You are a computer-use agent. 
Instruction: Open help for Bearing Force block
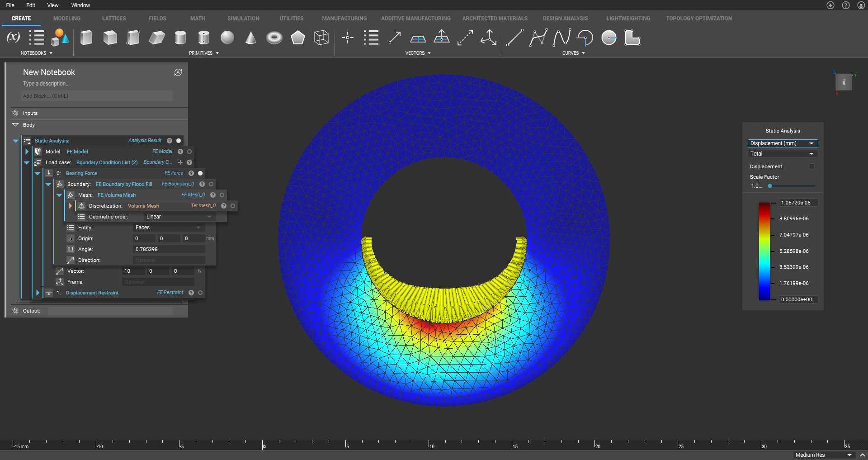point(191,173)
